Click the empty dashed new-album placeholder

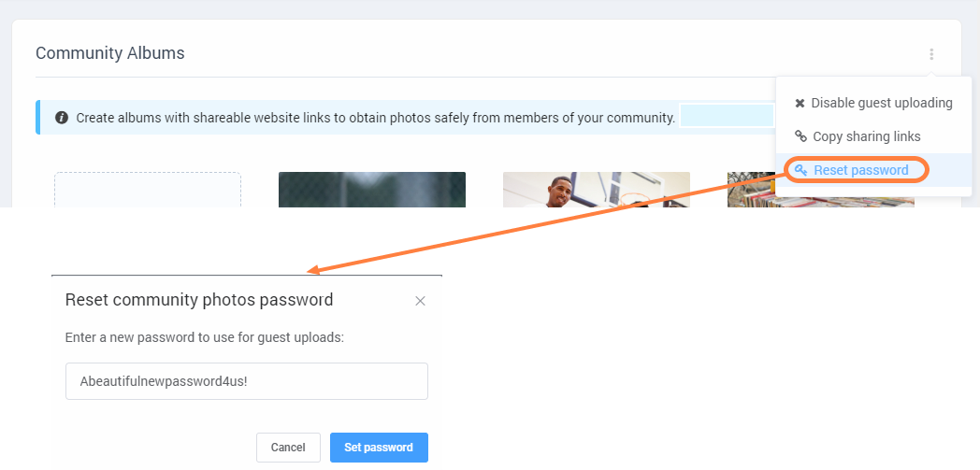pos(148,190)
